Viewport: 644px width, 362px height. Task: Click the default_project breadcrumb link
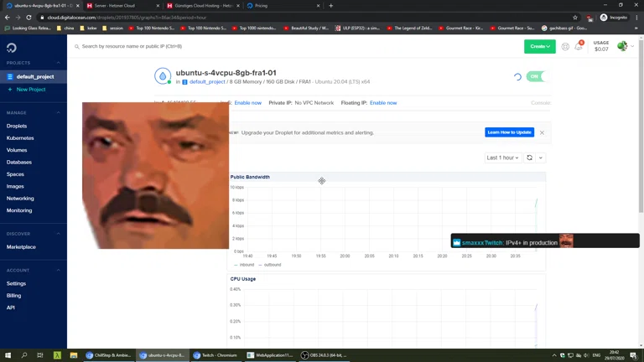207,81
